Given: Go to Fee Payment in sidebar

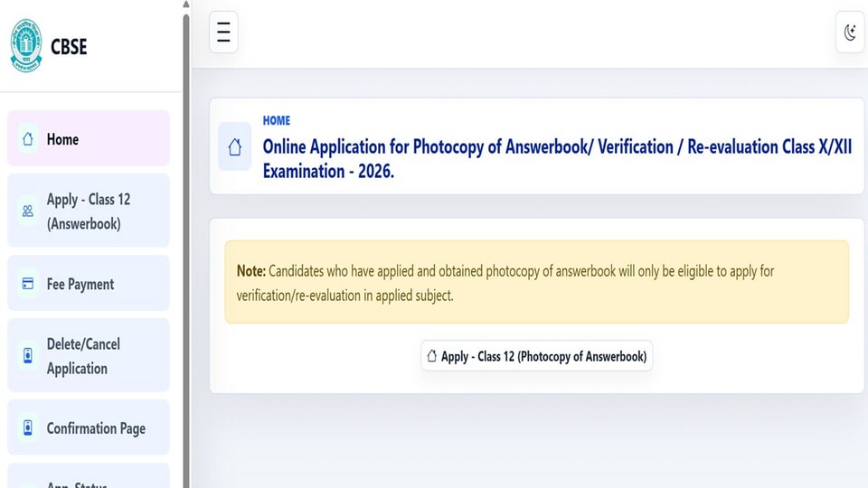Looking at the screenshot, I should (89, 283).
